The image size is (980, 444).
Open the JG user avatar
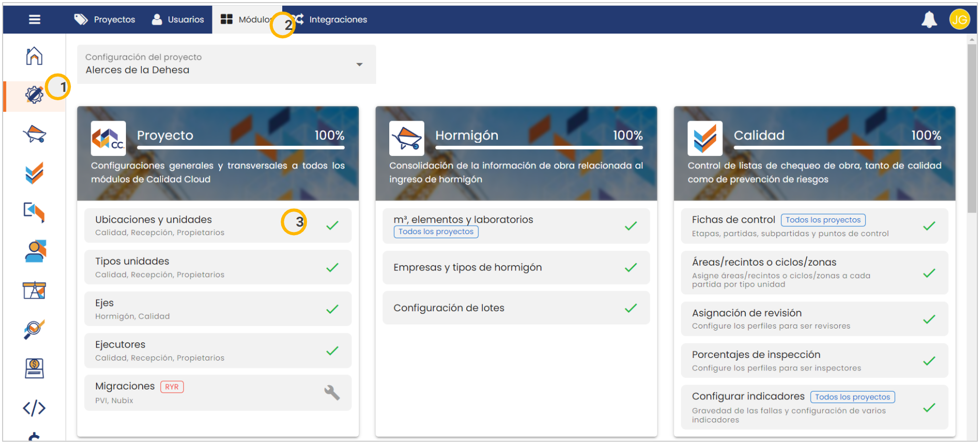tap(959, 19)
